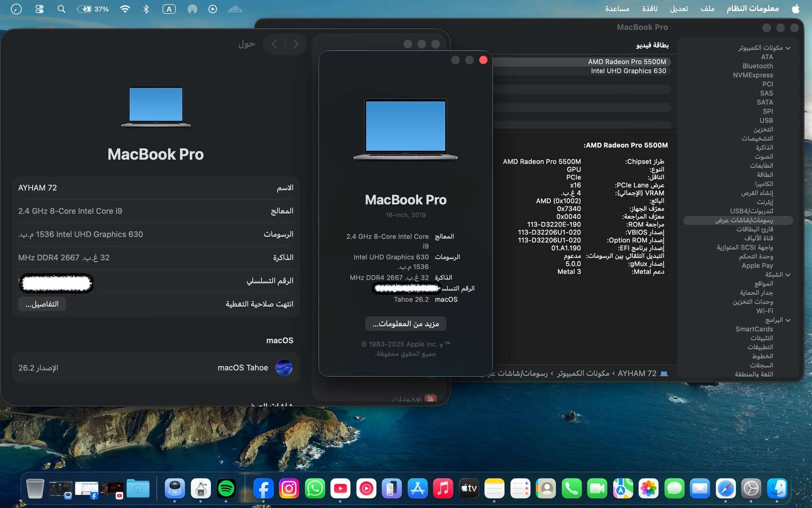
Task: Open Control Center in the menu bar
Action: coord(39,9)
